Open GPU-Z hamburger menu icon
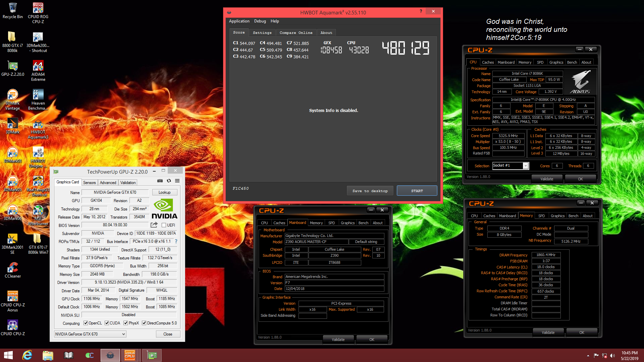This screenshot has height=362, width=644. click(x=177, y=181)
